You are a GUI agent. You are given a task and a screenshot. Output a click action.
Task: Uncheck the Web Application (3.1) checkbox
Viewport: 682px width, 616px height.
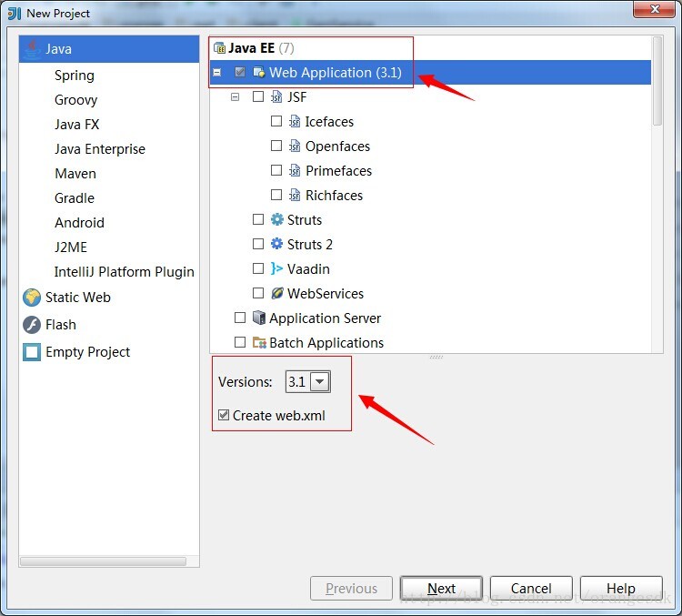240,72
